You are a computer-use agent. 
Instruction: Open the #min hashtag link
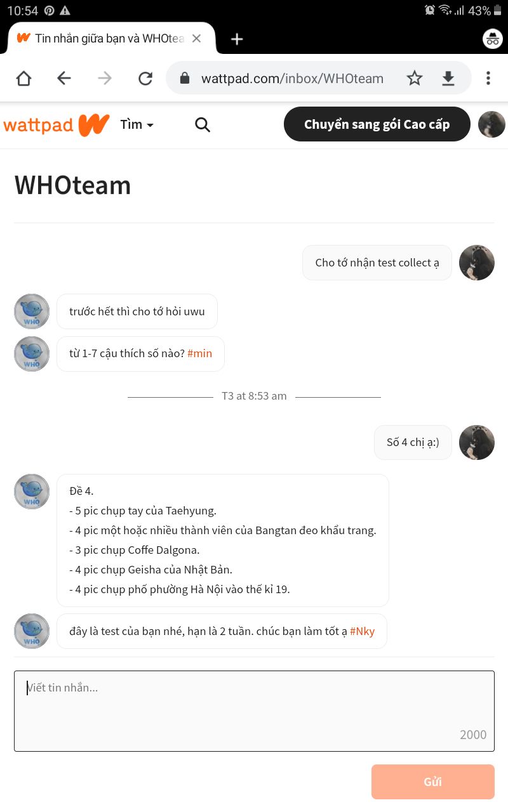[x=200, y=353]
